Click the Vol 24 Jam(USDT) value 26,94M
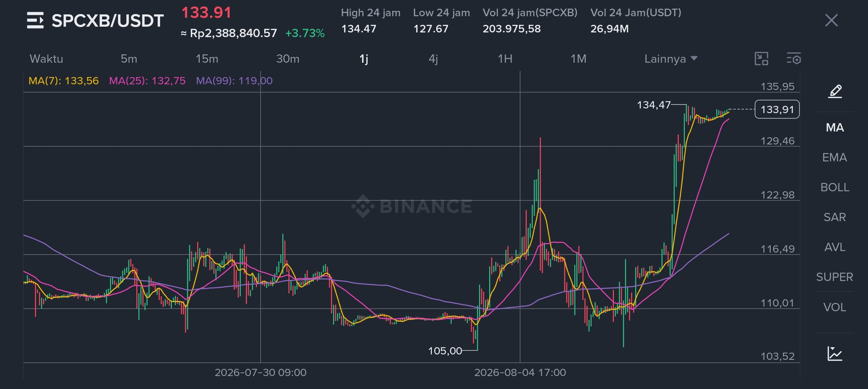The width and height of the screenshot is (868, 389). tap(609, 29)
